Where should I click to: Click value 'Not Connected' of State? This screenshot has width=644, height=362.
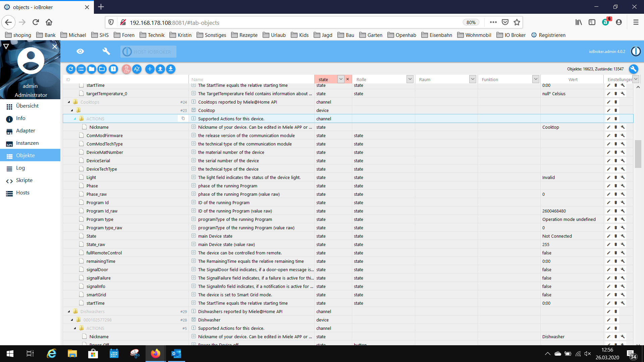[557, 236]
